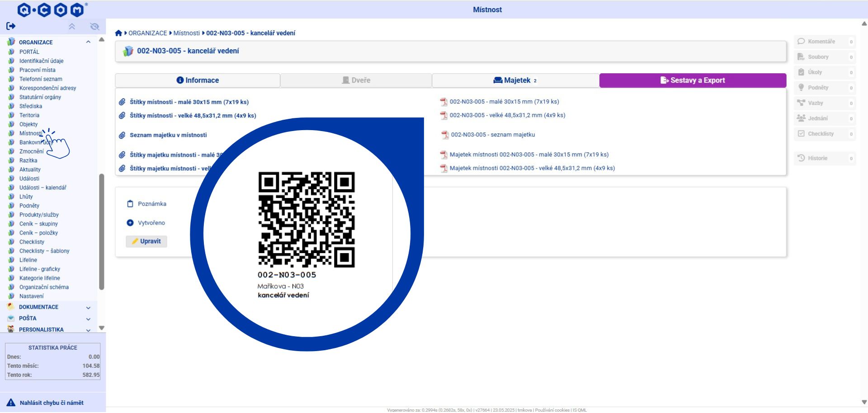Open Checklisty side panel
Viewport: 868px width, 413px height.
(x=825, y=134)
